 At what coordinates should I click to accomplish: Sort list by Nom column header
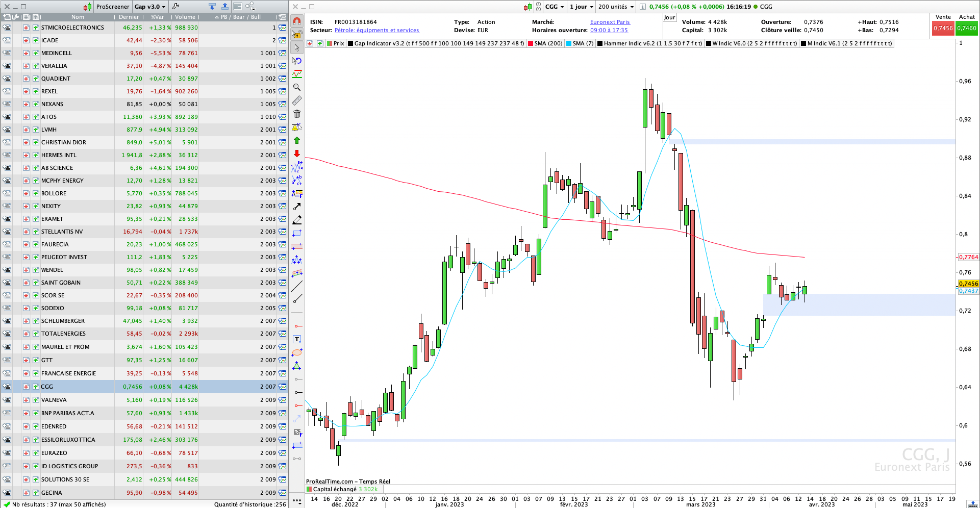[x=78, y=17]
